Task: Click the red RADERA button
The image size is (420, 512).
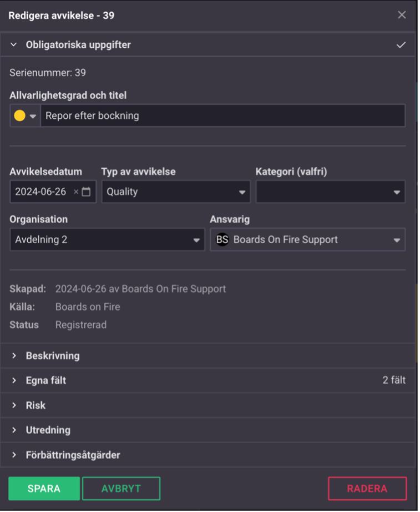Action: [x=367, y=489]
